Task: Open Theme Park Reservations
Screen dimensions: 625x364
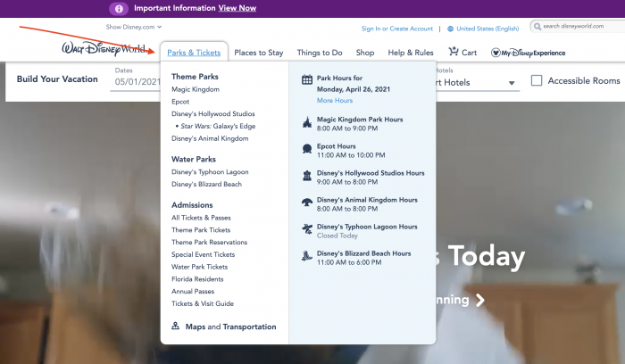Action: [x=209, y=242]
